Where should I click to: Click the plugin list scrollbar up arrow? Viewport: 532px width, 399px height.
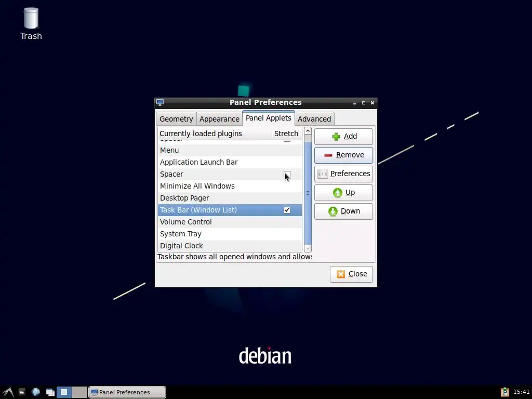308,131
